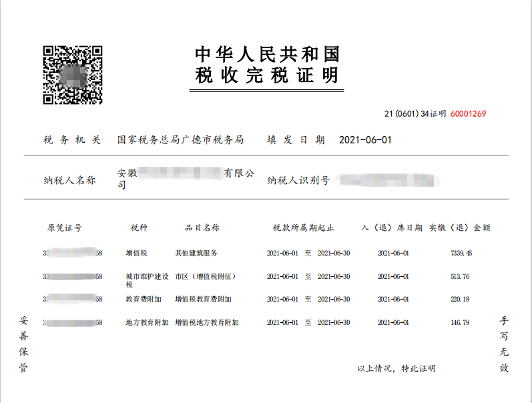Click the 其他建筑服务 item cell
Image resolution: width=532 pixels, height=403 pixels.
pyautogui.click(x=196, y=253)
